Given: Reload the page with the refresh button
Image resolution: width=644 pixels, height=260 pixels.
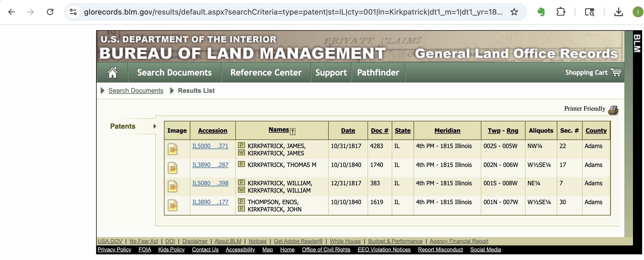Looking at the screenshot, I should coord(50,12).
